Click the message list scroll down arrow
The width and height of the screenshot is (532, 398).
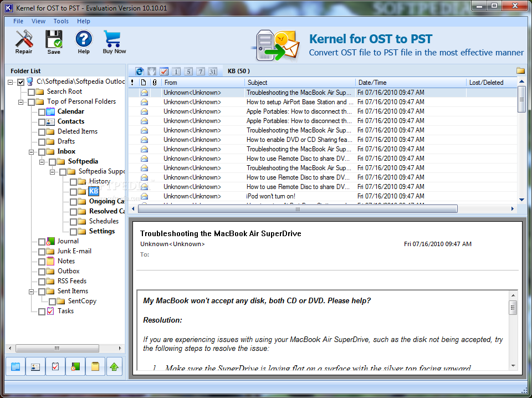pyautogui.click(x=521, y=200)
